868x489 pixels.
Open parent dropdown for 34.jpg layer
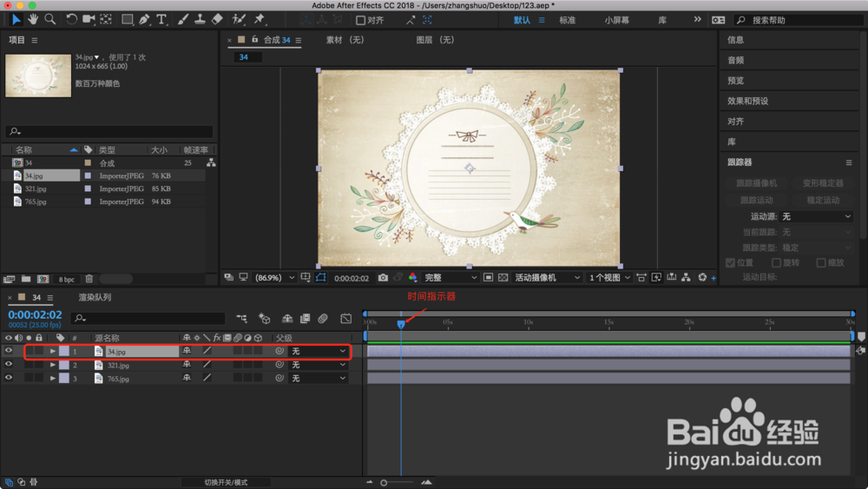(x=319, y=351)
